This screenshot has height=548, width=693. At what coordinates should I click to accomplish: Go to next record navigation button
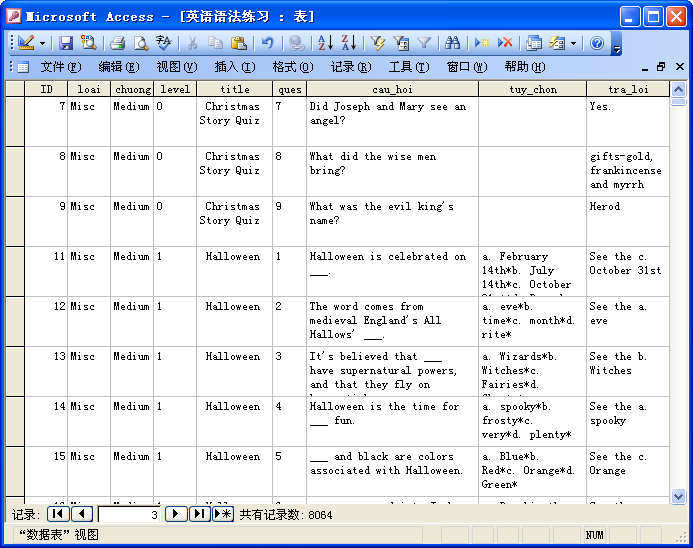[x=175, y=514]
